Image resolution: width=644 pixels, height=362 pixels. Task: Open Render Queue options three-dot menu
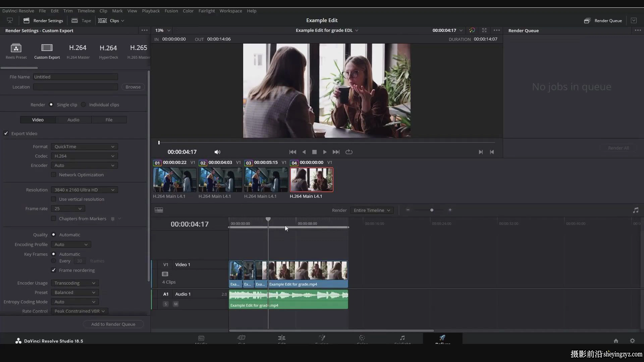pyautogui.click(x=638, y=30)
